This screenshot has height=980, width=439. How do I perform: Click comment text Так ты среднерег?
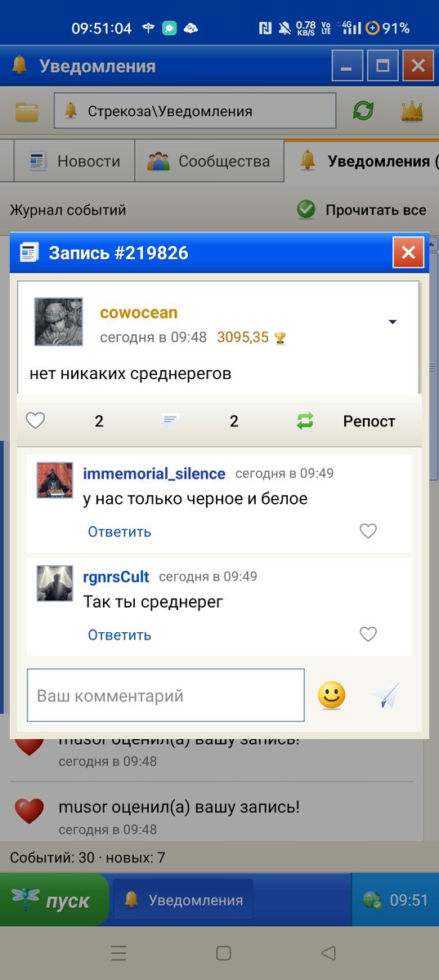click(154, 603)
